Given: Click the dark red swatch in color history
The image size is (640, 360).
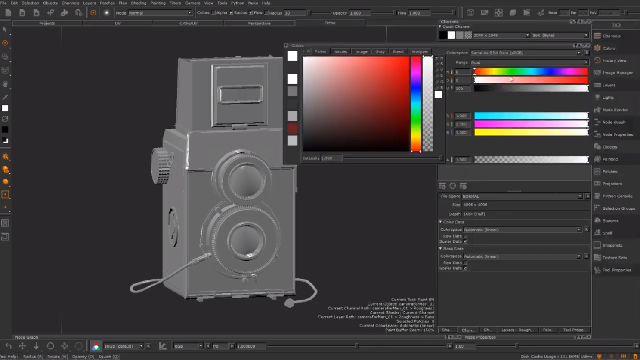Looking at the screenshot, I should (x=292, y=128).
